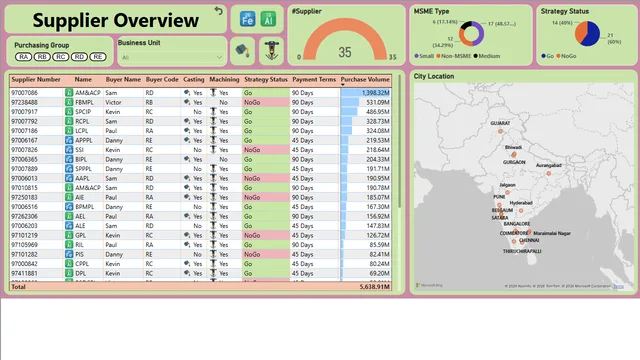Click the casting ladle filter icon

pyautogui.click(x=242, y=51)
